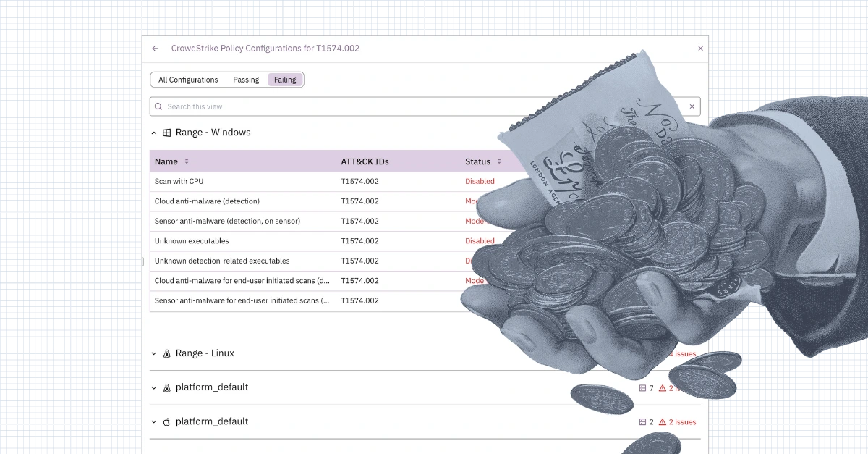The height and width of the screenshot is (454, 868).
Task: Close the CrowdStrike Policy Configurations panel
Action: tap(700, 49)
